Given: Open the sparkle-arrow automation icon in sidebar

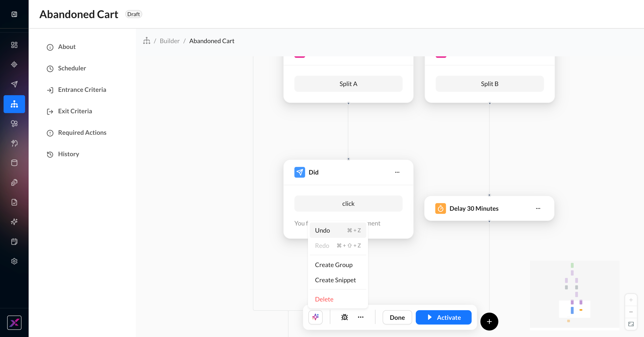Looking at the screenshot, I should click(x=14, y=143).
